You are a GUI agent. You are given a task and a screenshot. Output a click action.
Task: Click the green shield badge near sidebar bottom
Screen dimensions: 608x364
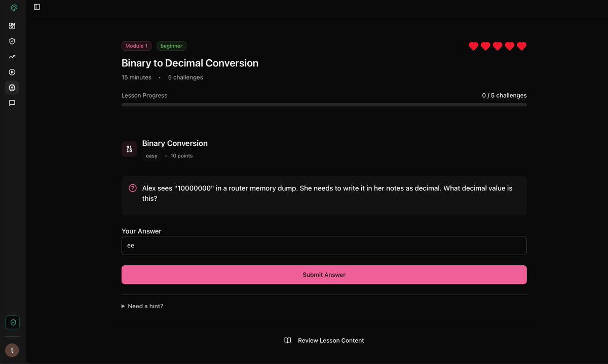[x=12, y=322]
